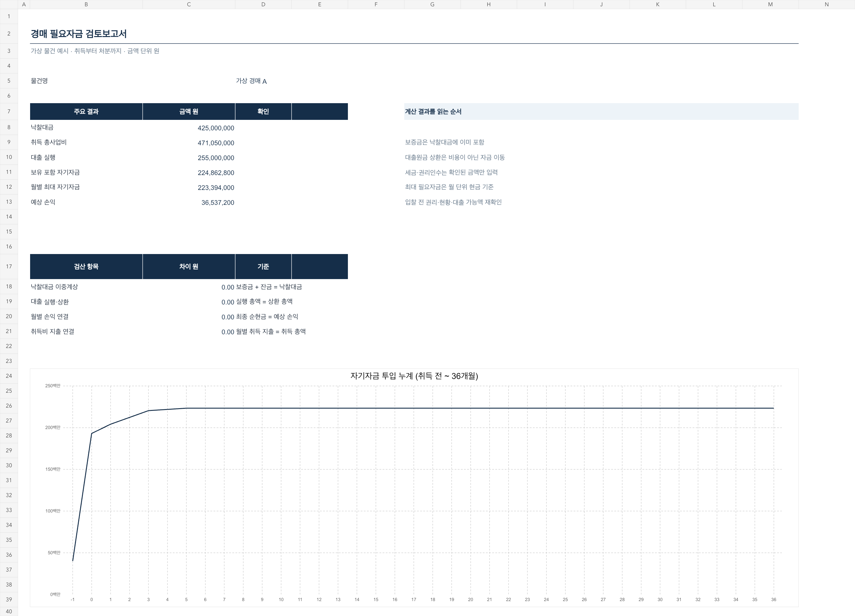This screenshot has width=855, height=616.
Task: Select the 취득 총사업비 label cell
Action: pyautogui.click(x=86, y=143)
